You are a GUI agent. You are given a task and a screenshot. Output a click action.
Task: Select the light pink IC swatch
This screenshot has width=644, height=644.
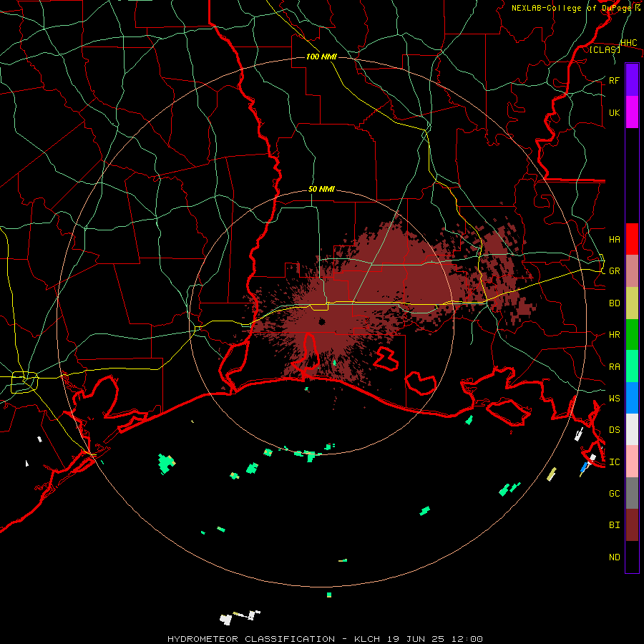(x=632, y=462)
